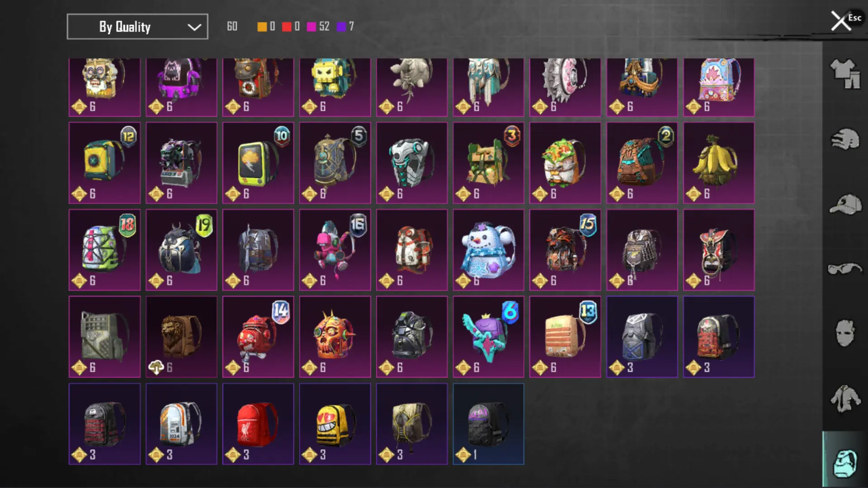Select the highlighted backpack category icon
This screenshot has width=868, height=488.
click(x=844, y=463)
